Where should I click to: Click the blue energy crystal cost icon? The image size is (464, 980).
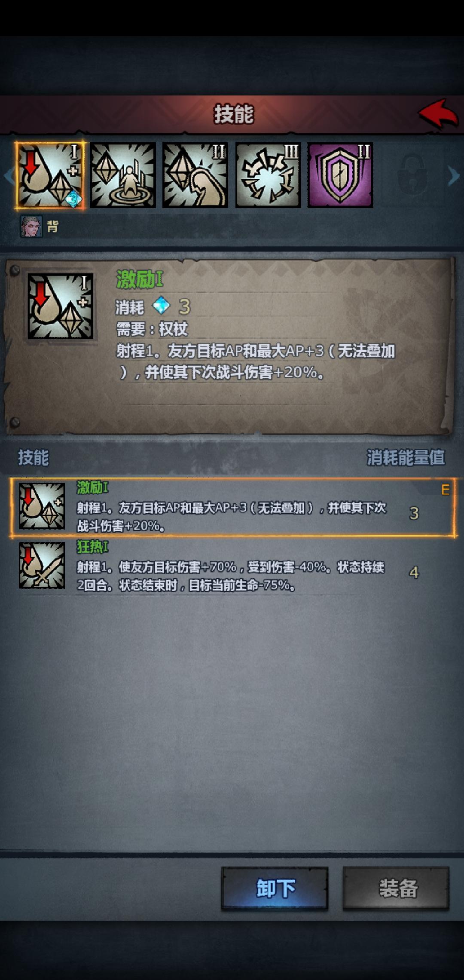162,306
